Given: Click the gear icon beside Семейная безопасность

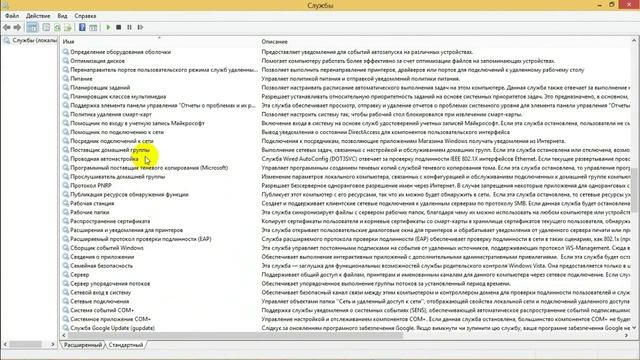Looking at the screenshot, I should pyautogui.click(x=66, y=266).
